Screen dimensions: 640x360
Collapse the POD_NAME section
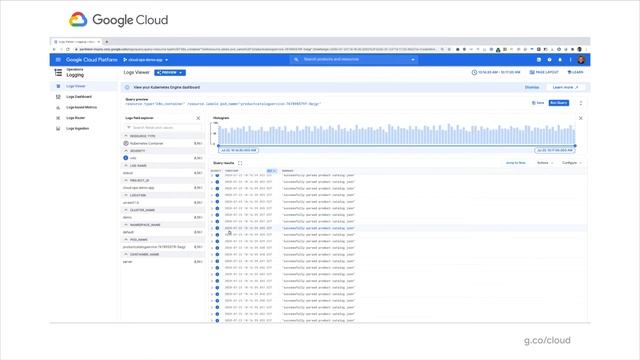126,240
